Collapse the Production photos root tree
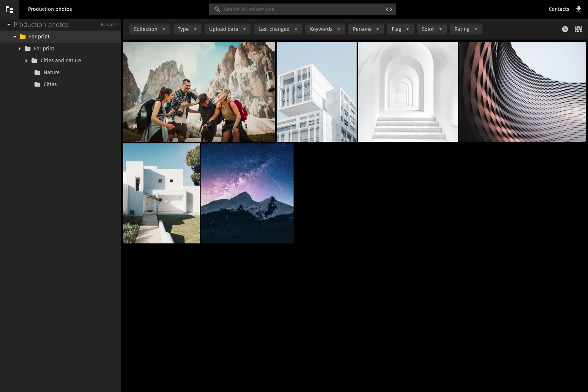 tap(9, 25)
